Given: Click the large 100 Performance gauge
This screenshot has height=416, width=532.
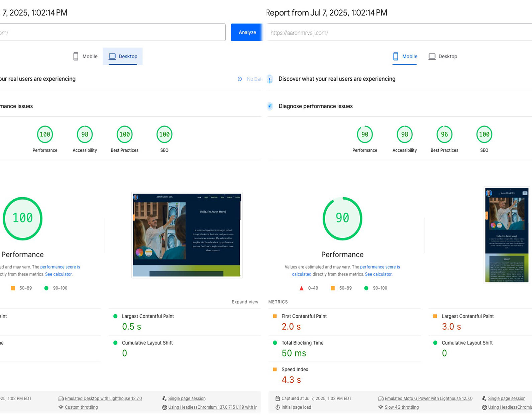Looking at the screenshot, I should [x=23, y=218].
